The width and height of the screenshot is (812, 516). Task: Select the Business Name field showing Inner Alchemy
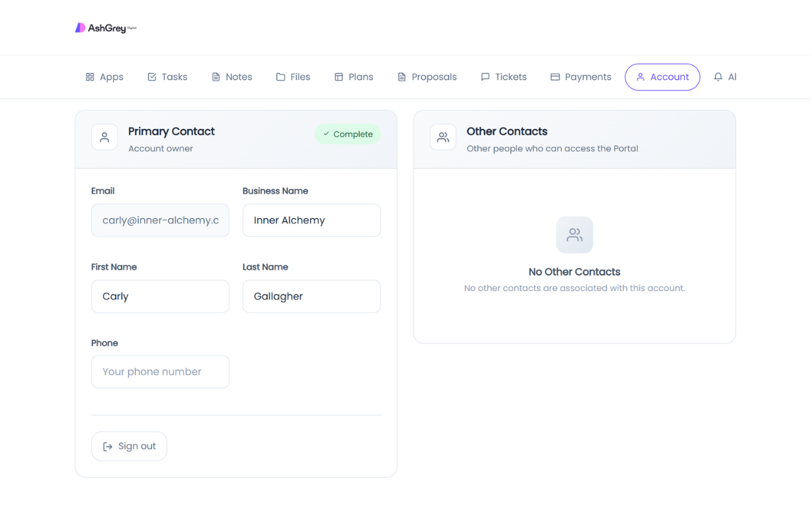311,220
